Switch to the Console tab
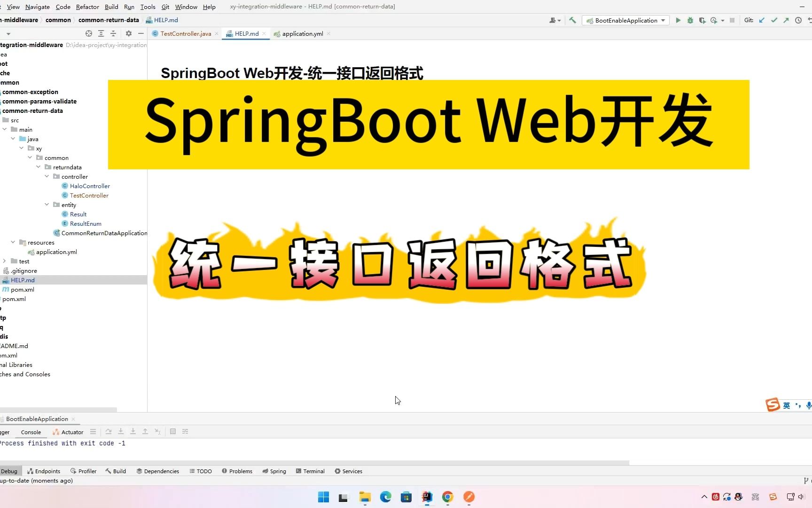812x508 pixels. click(x=31, y=432)
